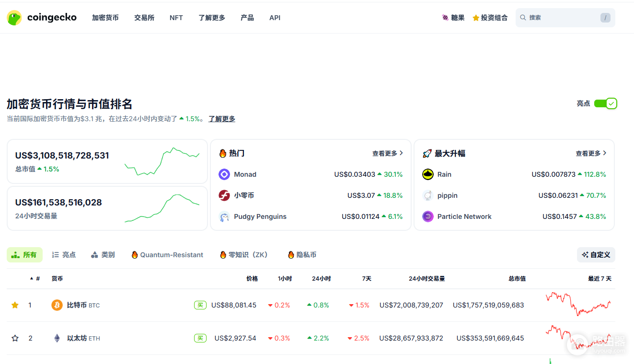634x364 pixels.
Task: Click the Monad coin icon
Action: coord(224,174)
